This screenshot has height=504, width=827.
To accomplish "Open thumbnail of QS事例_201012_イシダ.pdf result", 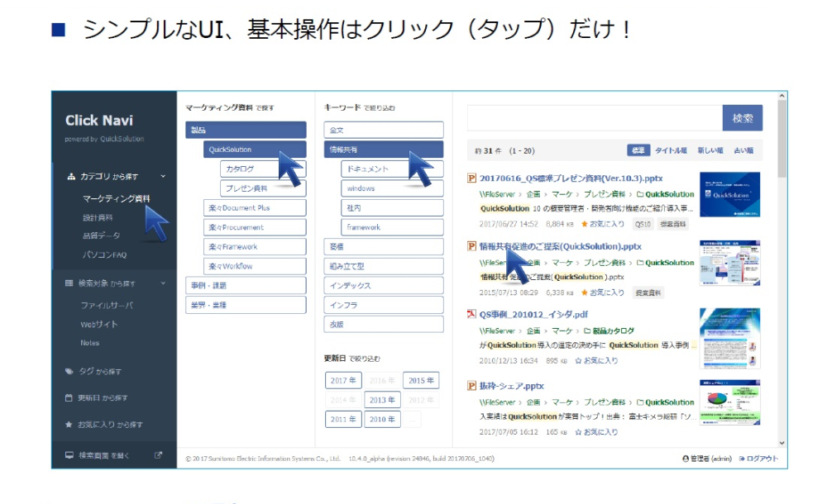I will point(730,339).
